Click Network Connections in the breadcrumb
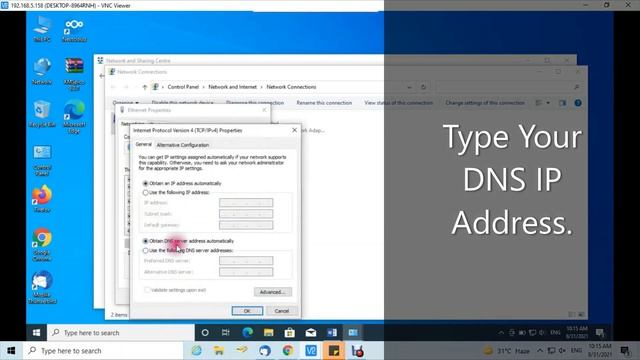This screenshot has height=360, width=640. click(291, 87)
